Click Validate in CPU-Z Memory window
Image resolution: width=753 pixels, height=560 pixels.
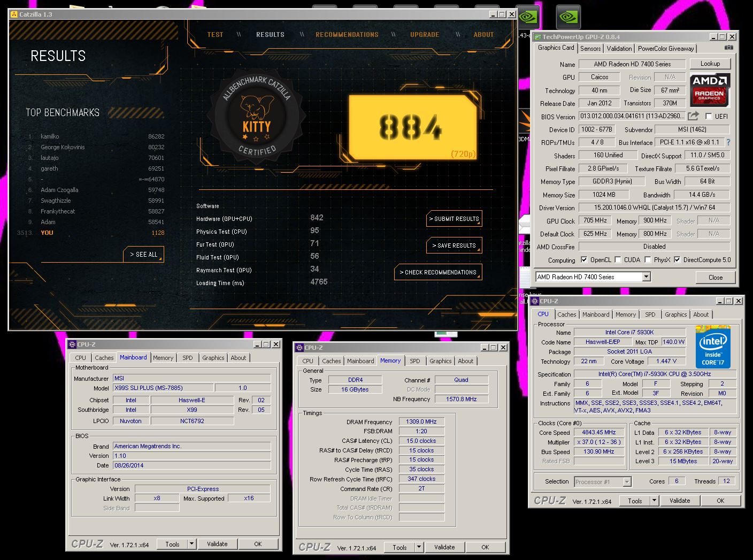444,547
